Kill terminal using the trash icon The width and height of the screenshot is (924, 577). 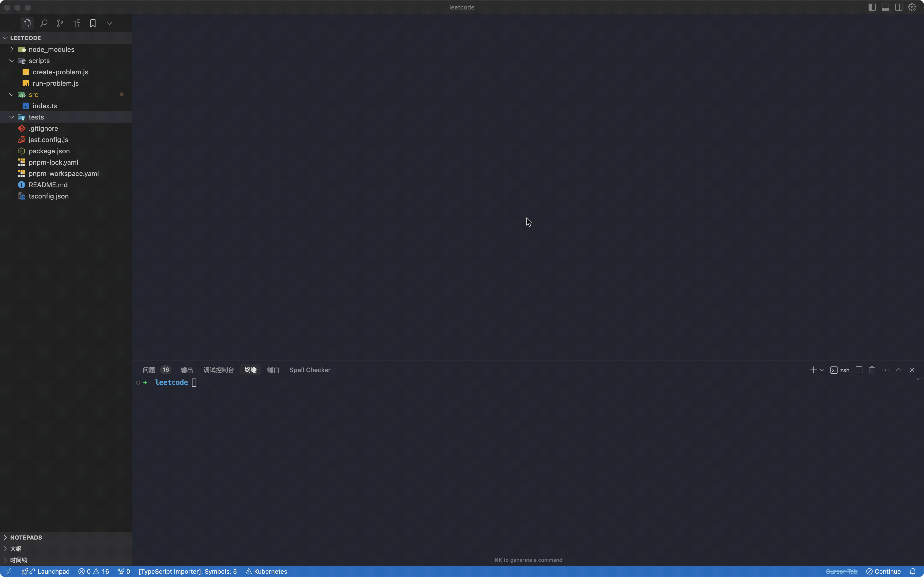(x=872, y=370)
